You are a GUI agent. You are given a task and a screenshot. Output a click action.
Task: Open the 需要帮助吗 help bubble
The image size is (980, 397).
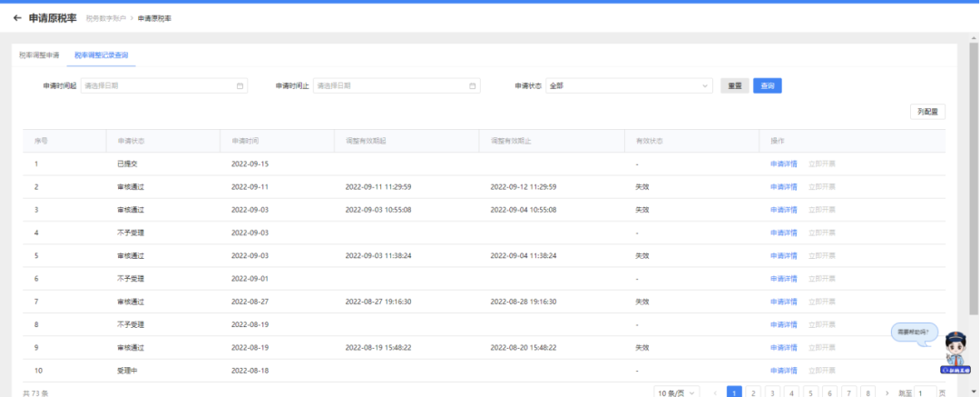coord(915,332)
